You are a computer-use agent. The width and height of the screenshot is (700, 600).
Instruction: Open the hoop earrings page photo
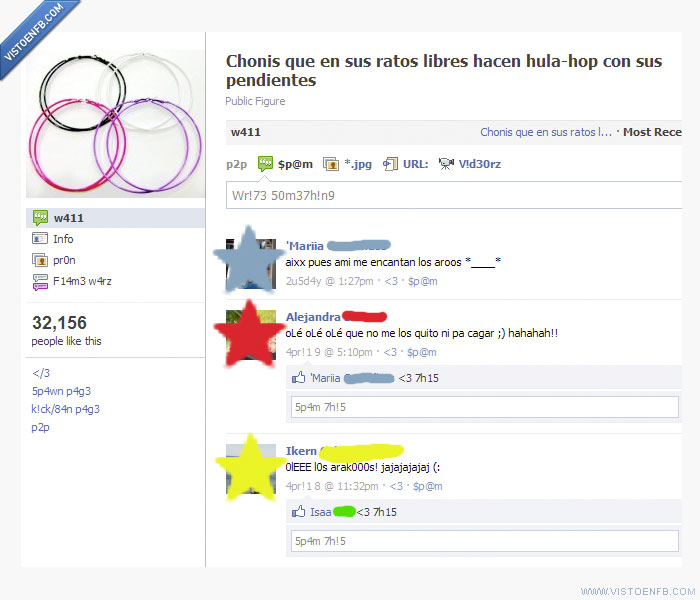tap(116, 124)
